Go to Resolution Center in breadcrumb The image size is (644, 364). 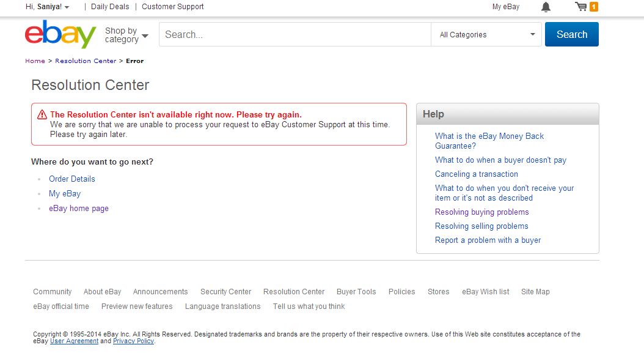coord(86,61)
